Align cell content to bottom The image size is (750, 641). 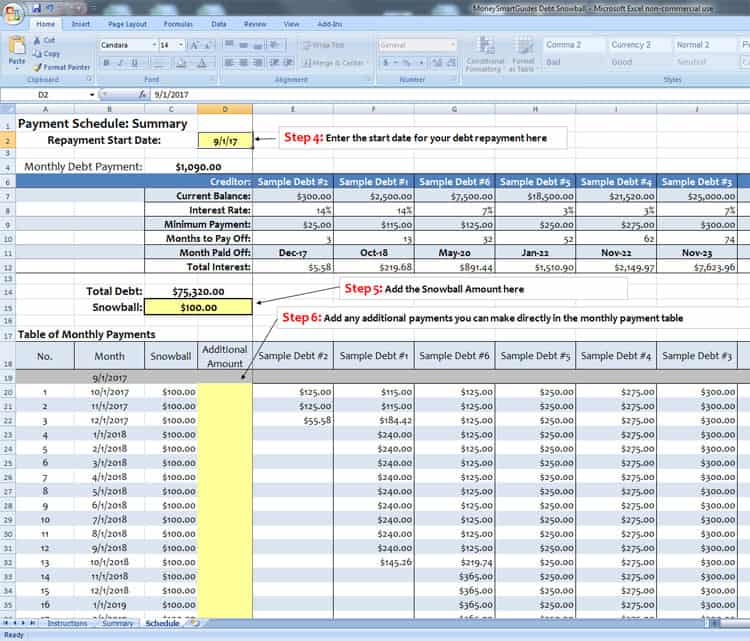[x=258, y=45]
